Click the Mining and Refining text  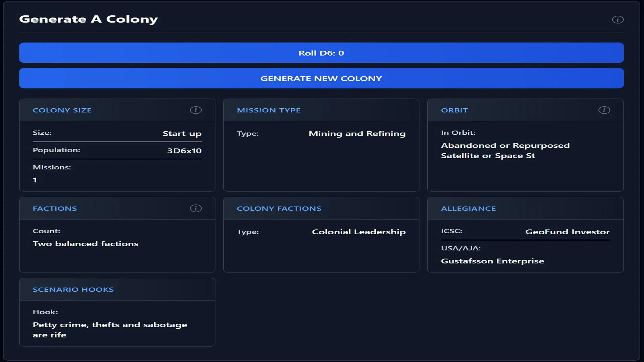[357, 134]
